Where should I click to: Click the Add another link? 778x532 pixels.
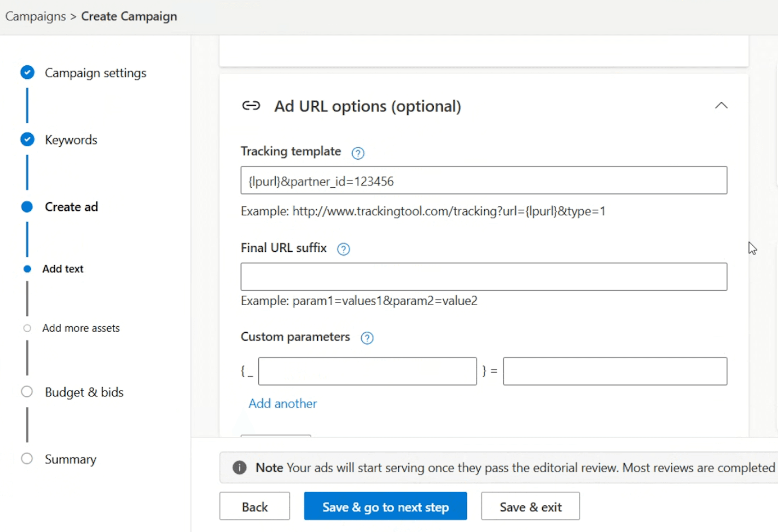point(282,403)
